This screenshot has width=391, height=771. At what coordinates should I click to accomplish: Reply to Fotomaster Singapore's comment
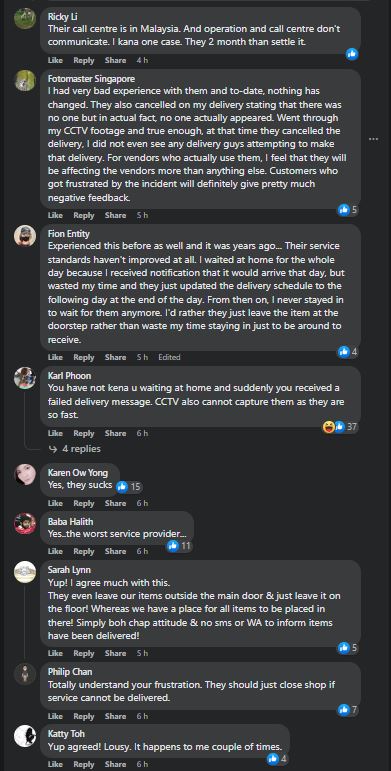(84, 215)
